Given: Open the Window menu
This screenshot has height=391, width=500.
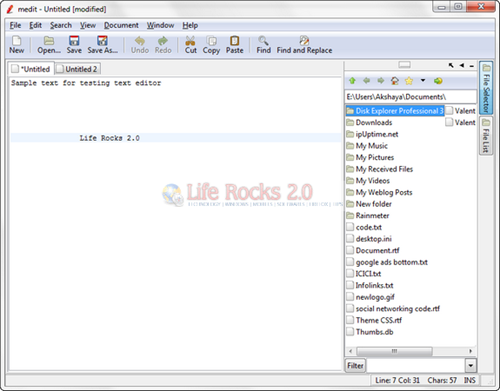Looking at the screenshot, I should 160,25.
